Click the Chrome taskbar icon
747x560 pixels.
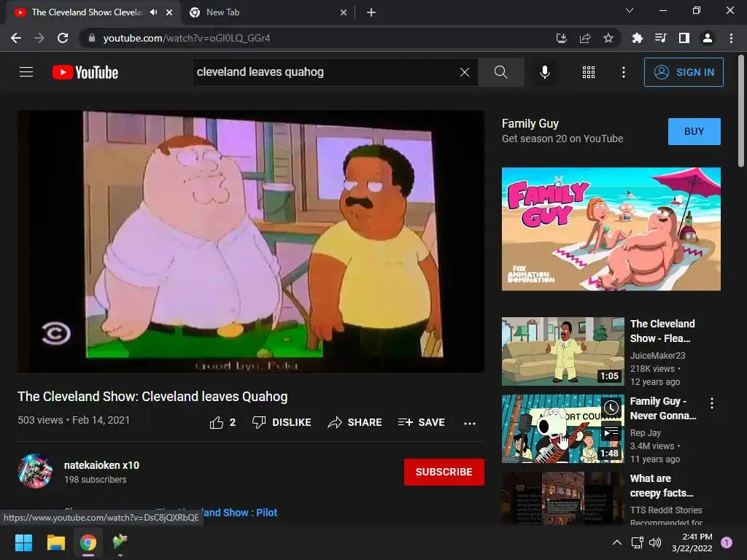(88, 542)
